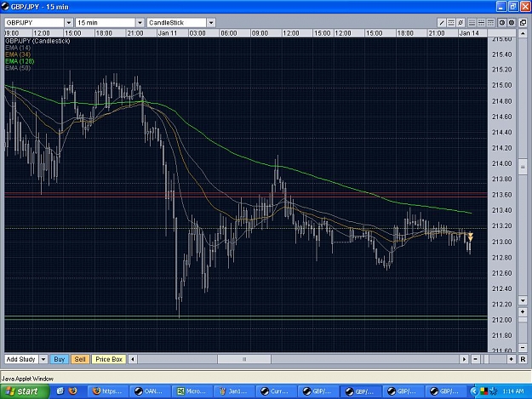The image size is (532, 399).
Task: Click third grid-style icon in top toolbar
Action: pyautogui.click(x=490, y=23)
